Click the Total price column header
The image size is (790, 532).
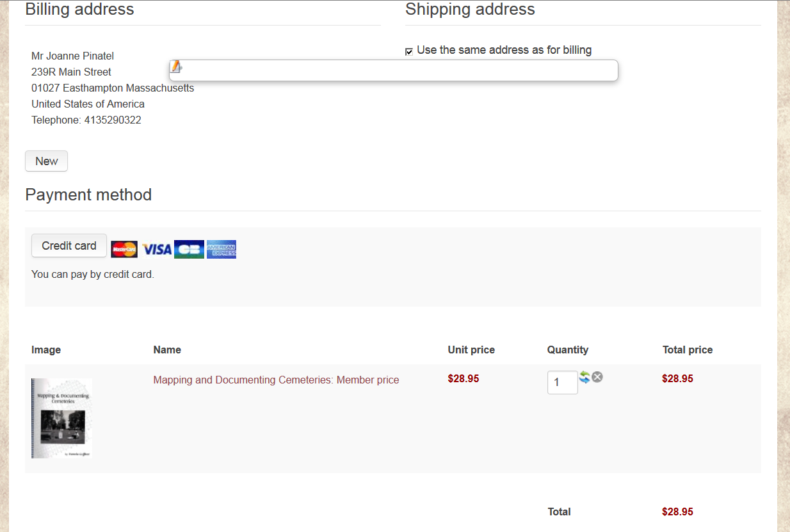pyautogui.click(x=687, y=350)
